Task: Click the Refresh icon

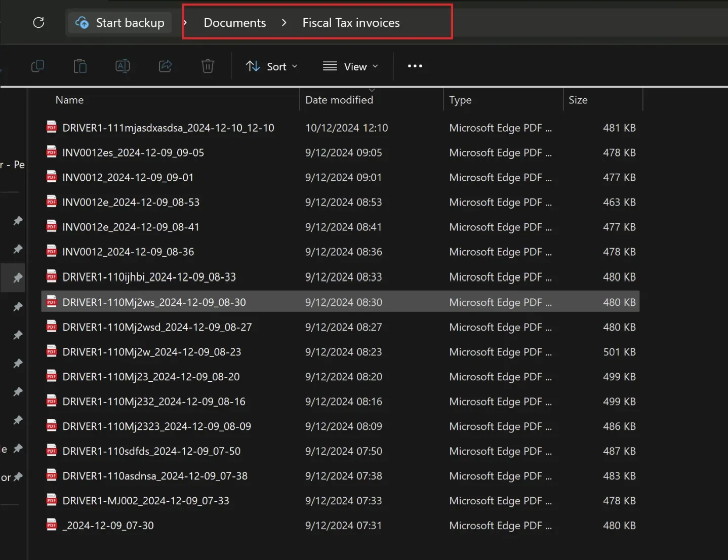Action: click(x=38, y=23)
